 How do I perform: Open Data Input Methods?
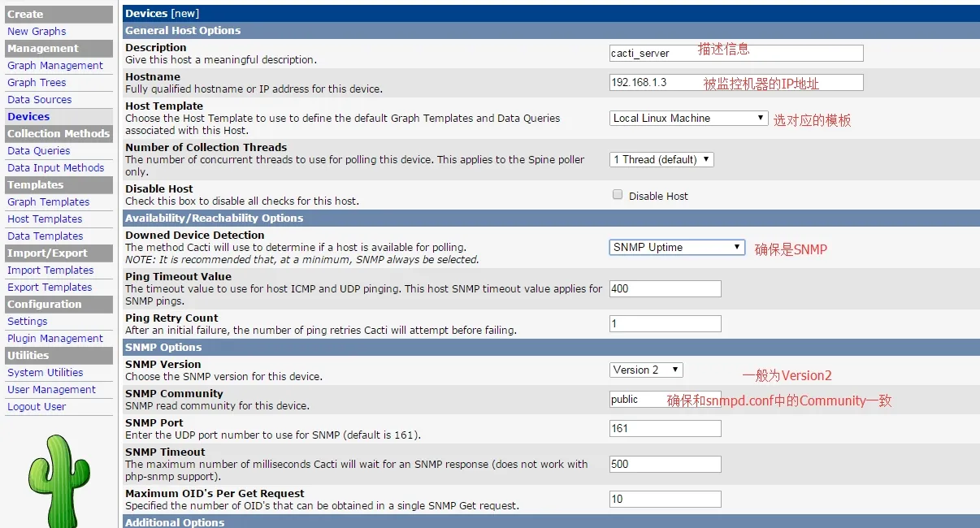[55, 167]
